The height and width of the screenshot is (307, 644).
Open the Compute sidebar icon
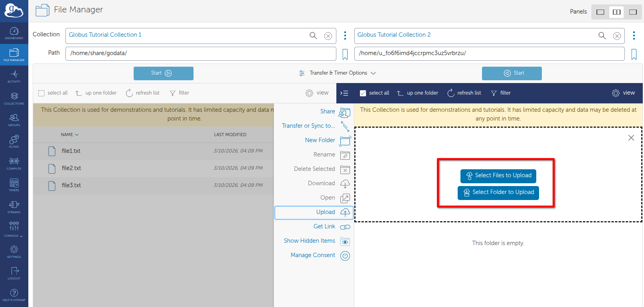pos(14,164)
